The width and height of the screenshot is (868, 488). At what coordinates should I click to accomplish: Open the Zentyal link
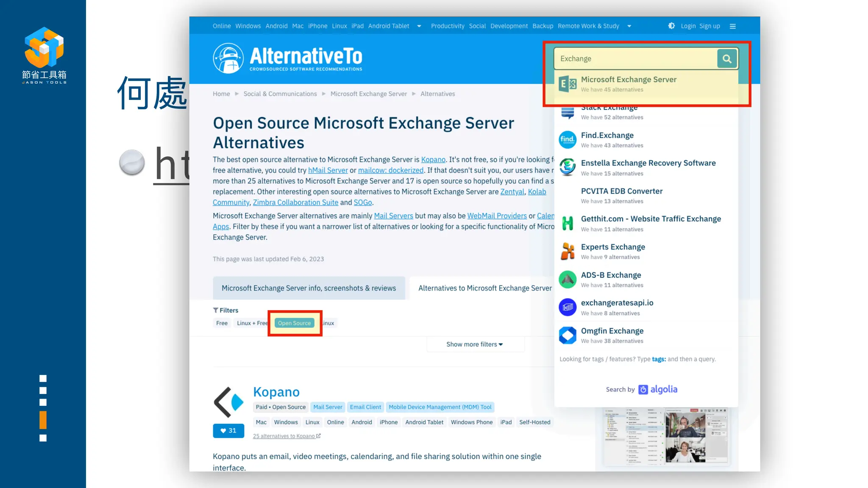pos(512,192)
